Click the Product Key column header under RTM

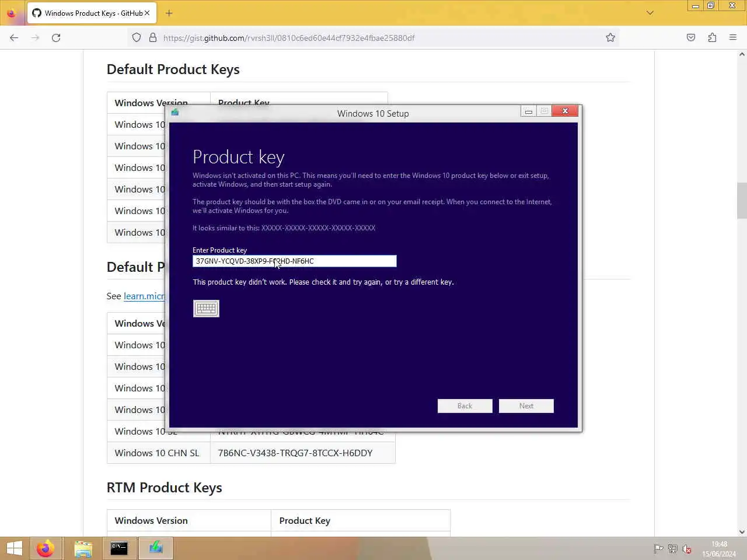tap(305, 521)
